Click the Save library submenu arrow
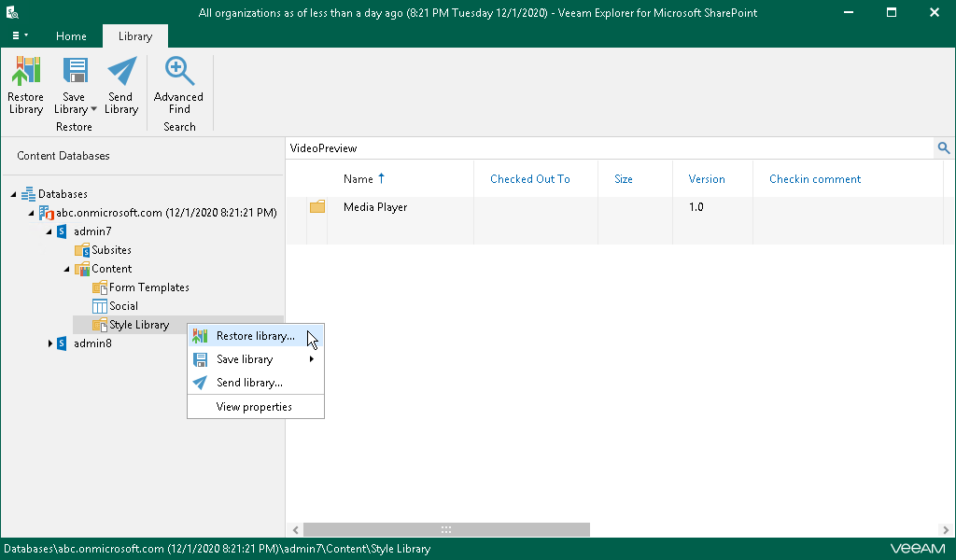Viewport: 956px width, 560px height. click(x=312, y=359)
